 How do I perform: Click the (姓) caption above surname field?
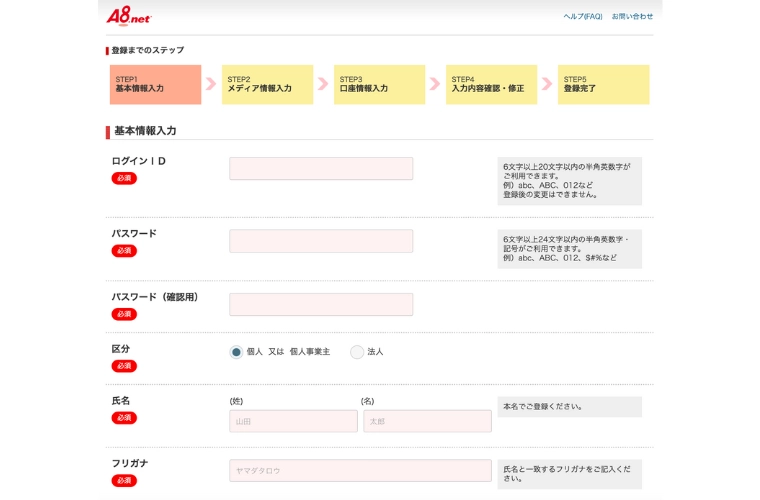click(236, 401)
